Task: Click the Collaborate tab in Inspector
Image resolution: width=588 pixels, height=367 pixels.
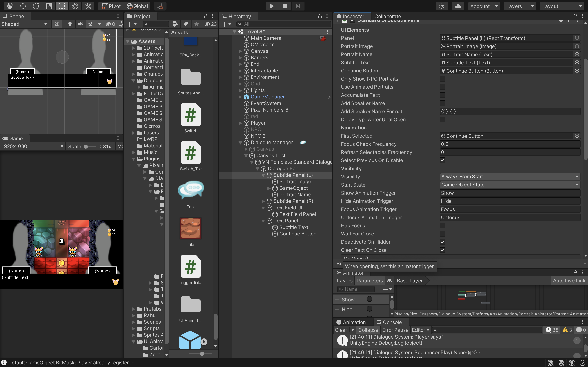Action: coord(387,17)
